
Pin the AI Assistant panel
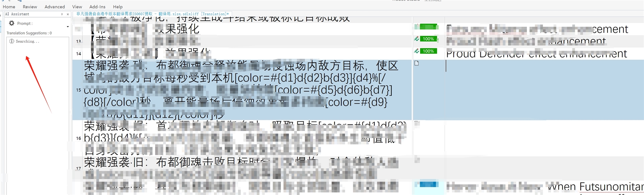(62, 14)
